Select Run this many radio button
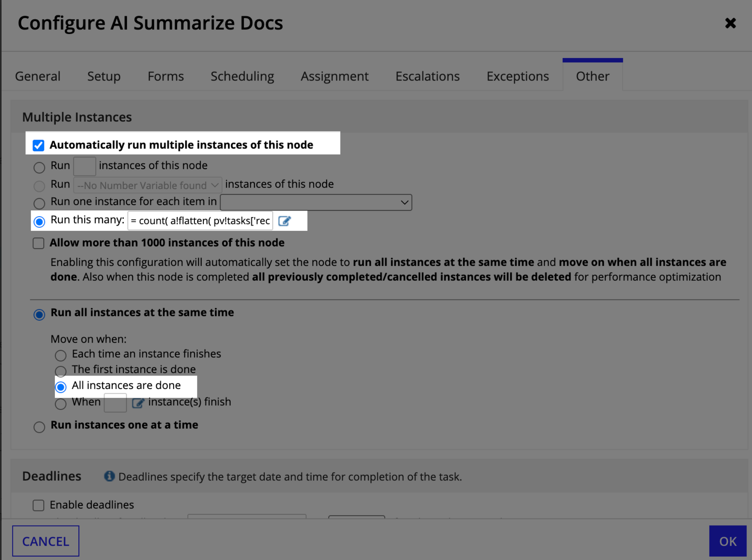The image size is (752, 560). [x=39, y=222]
